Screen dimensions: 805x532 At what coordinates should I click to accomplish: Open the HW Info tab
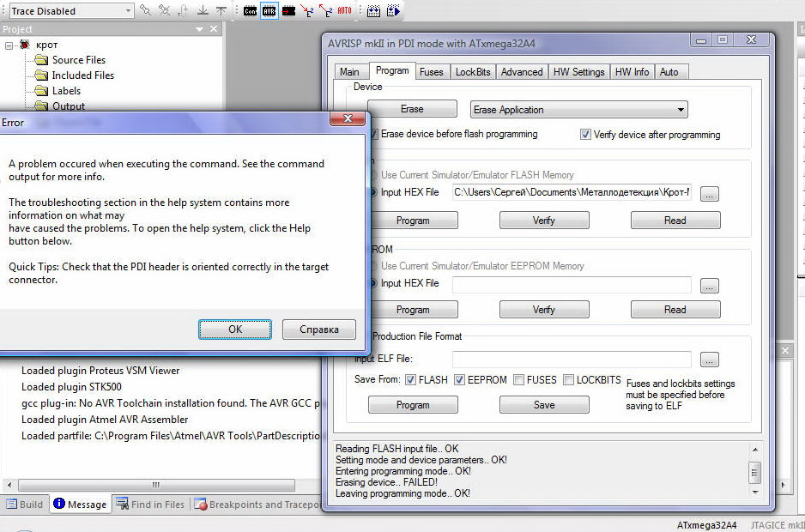pyautogui.click(x=632, y=72)
